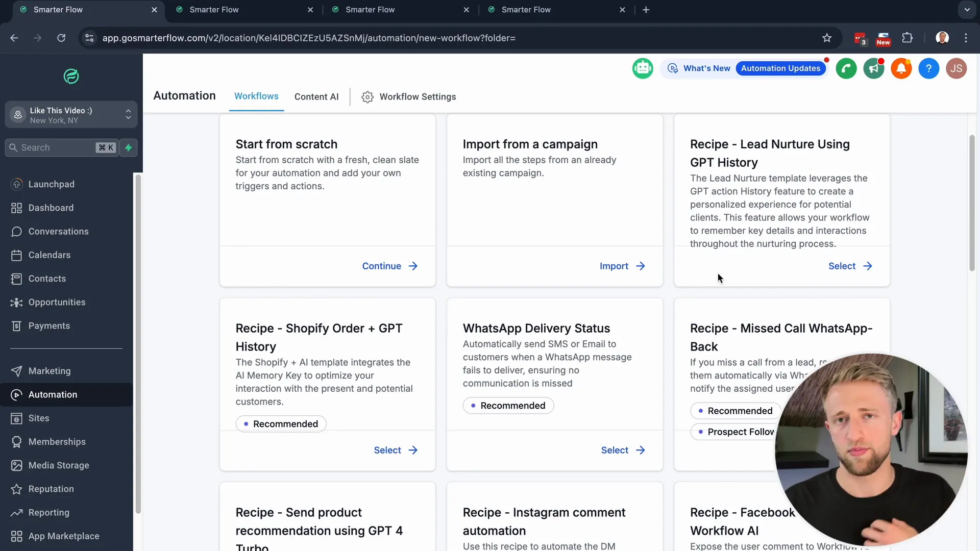Viewport: 980px width, 551px height.
Task: Click the Automation Updates pill
Action: point(780,68)
